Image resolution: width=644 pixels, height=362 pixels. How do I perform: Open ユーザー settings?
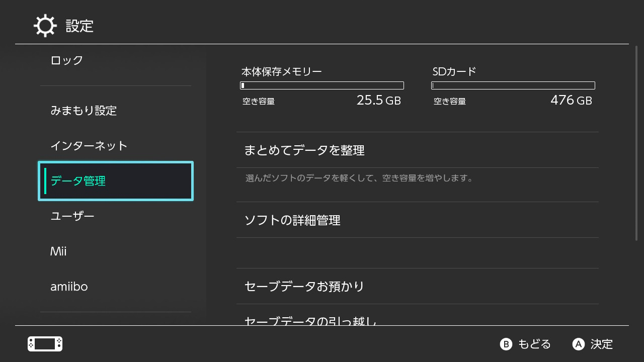click(x=116, y=216)
